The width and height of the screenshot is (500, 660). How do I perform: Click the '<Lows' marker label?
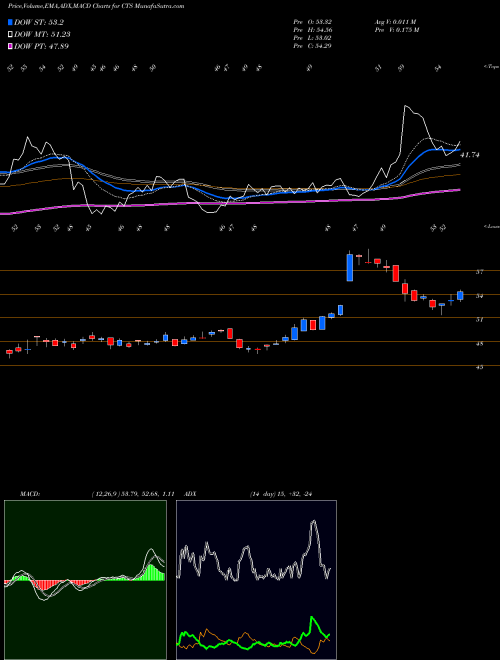[491, 226]
